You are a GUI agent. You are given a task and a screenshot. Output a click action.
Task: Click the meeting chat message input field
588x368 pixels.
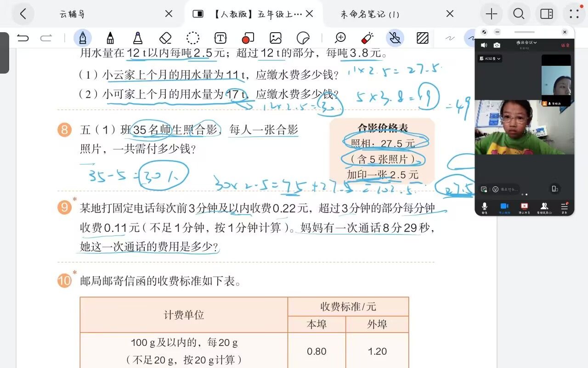click(x=510, y=189)
